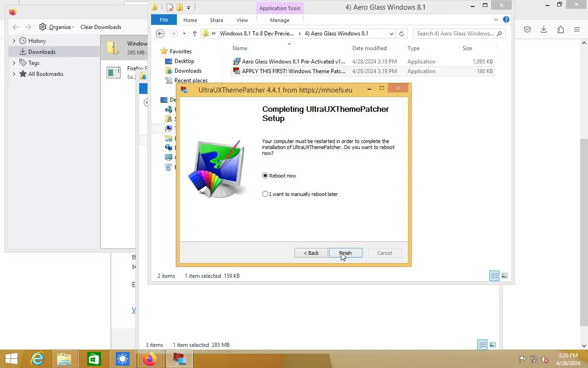Click New folder icon in Quick Access Toolbar
Image resolution: width=588 pixels, height=368 pixels.
point(180,7)
